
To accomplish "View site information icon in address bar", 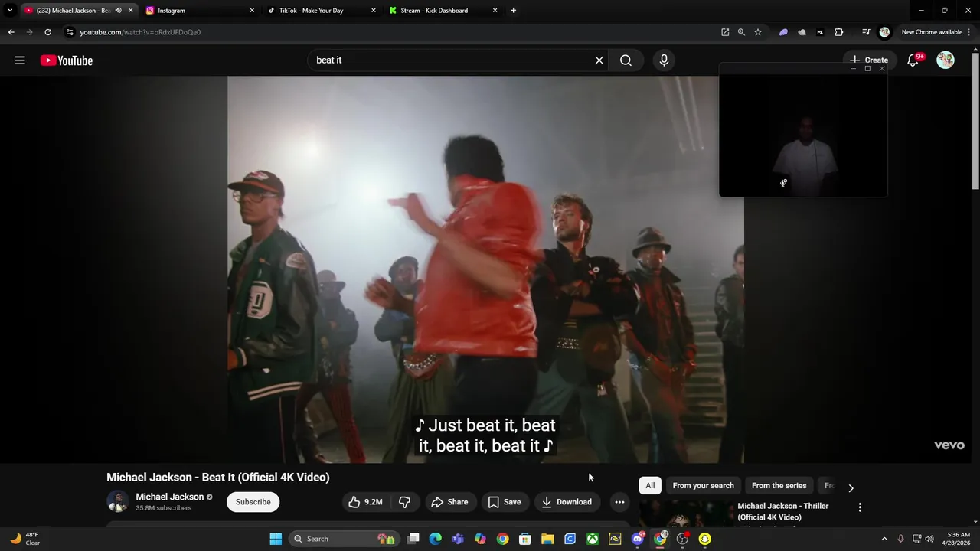I will point(70,32).
